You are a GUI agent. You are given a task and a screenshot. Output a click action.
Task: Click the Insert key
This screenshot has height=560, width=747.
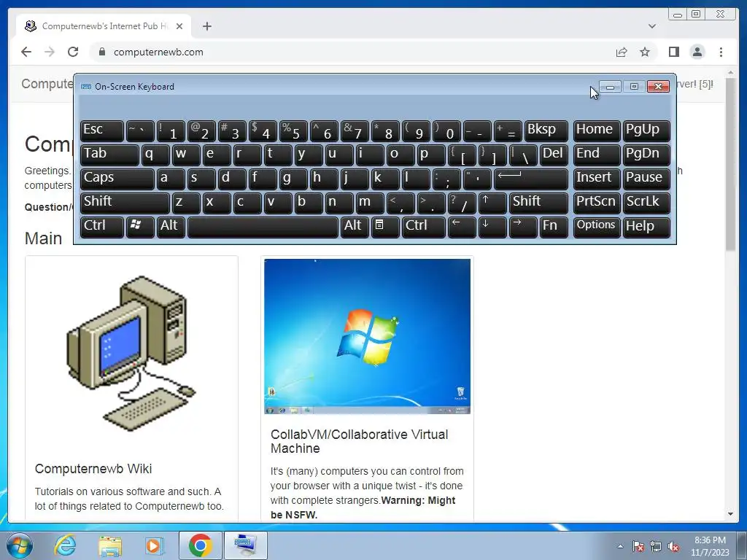tap(597, 179)
